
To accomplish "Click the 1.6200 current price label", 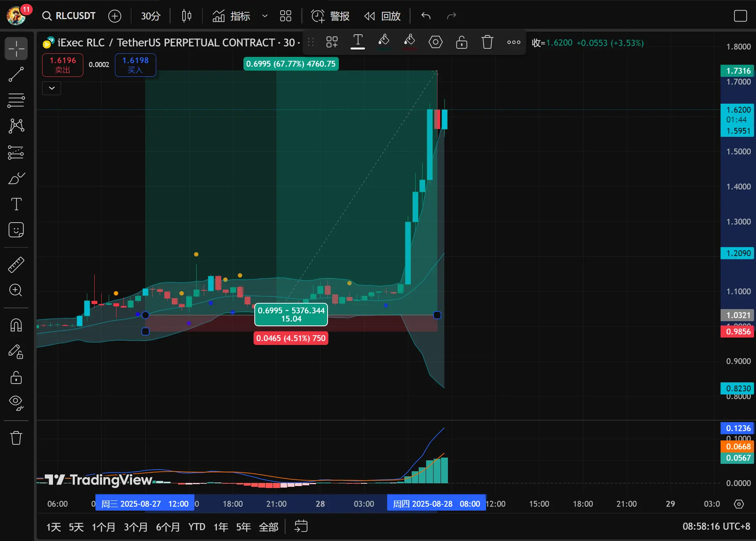I will pos(738,110).
